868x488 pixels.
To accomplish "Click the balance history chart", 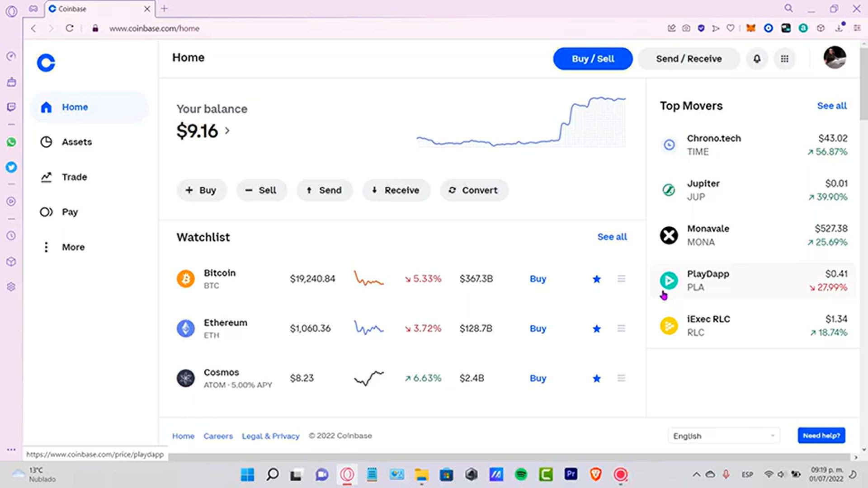I will tap(521, 122).
